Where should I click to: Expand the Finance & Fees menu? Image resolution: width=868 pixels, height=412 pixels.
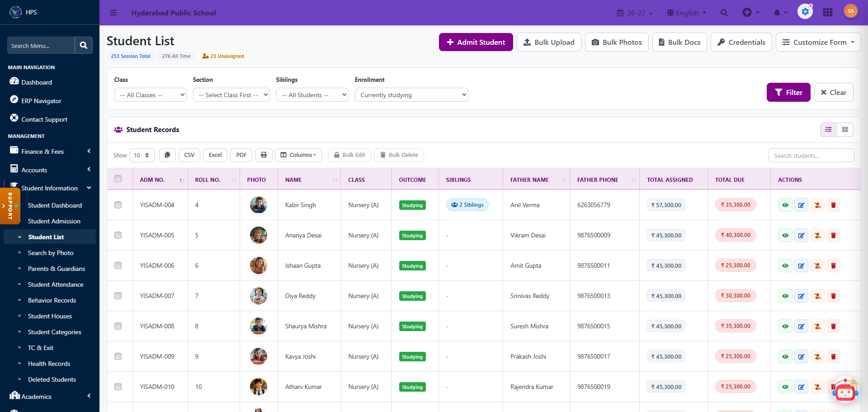50,151
